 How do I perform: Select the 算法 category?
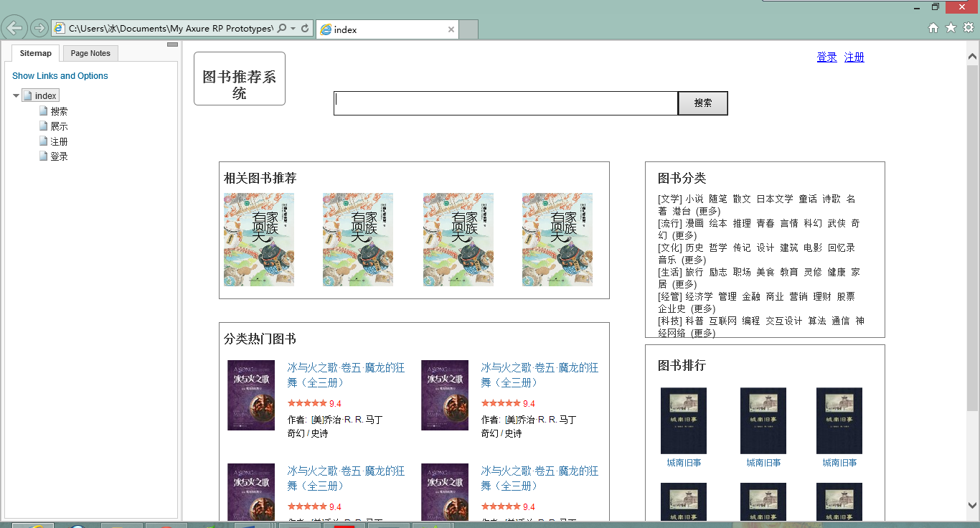tap(817, 321)
